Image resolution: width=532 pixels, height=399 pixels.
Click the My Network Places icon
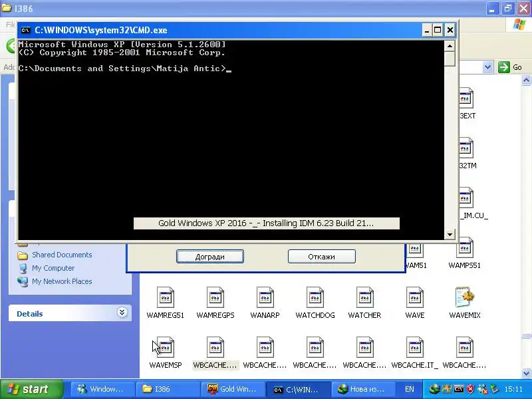click(x=23, y=281)
